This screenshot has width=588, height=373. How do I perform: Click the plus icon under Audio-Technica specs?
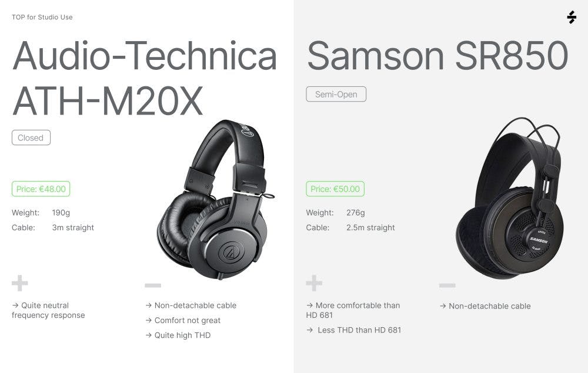[x=20, y=284]
